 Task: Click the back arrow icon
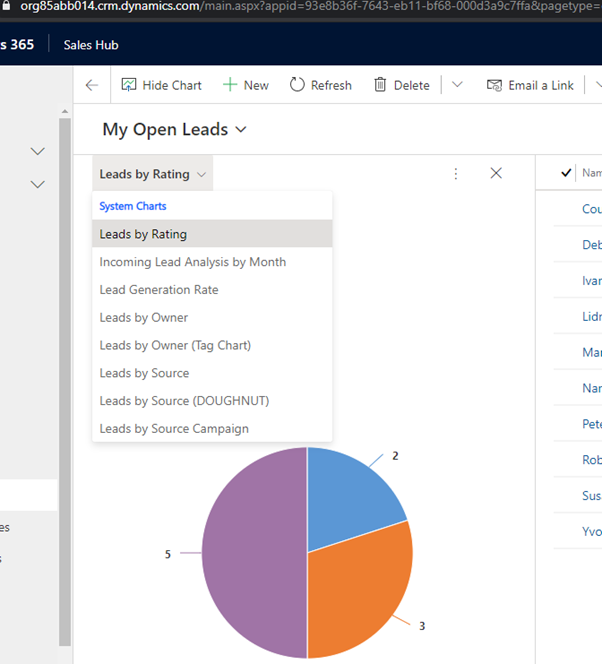click(x=92, y=85)
